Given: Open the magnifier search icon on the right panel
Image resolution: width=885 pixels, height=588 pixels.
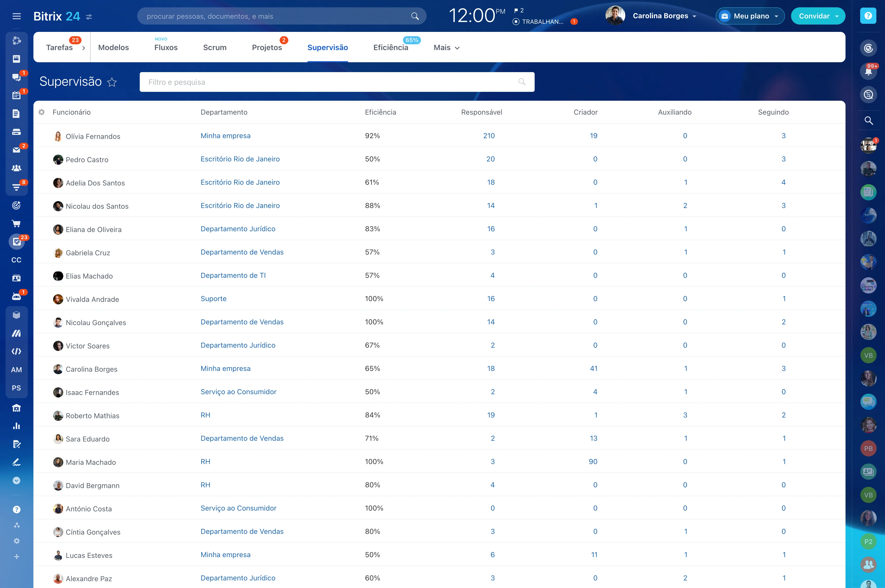Looking at the screenshot, I should point(869,121).
